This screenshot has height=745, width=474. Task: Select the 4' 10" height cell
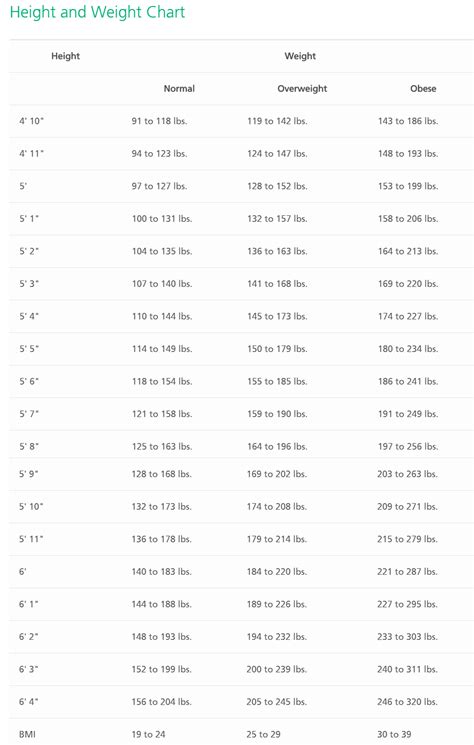(x=31, y=121)
